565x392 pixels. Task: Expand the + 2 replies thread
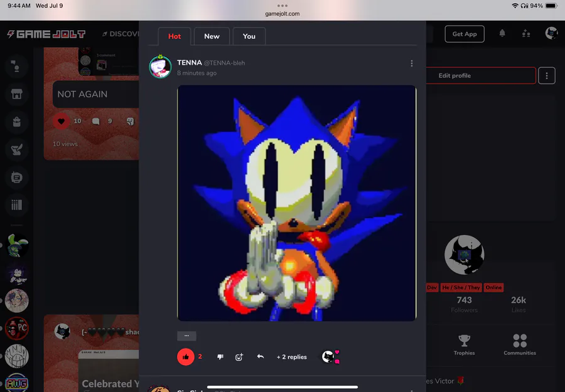coord(292,357)
